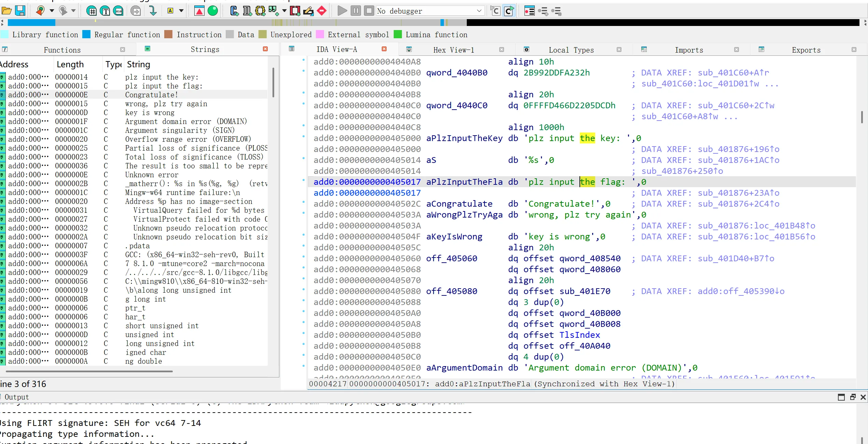This screenshot has height=444, width=868.
Task: Click the Regular function color swatch
Action: 87,34
